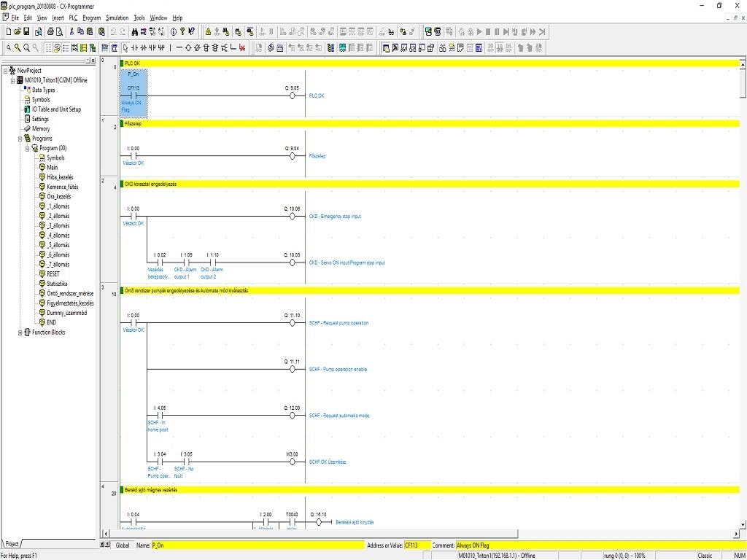Image resolution: width=747 pixels, height=560 pixels.
Task: Click the Find binoculars icon
Action: point(135,32)
